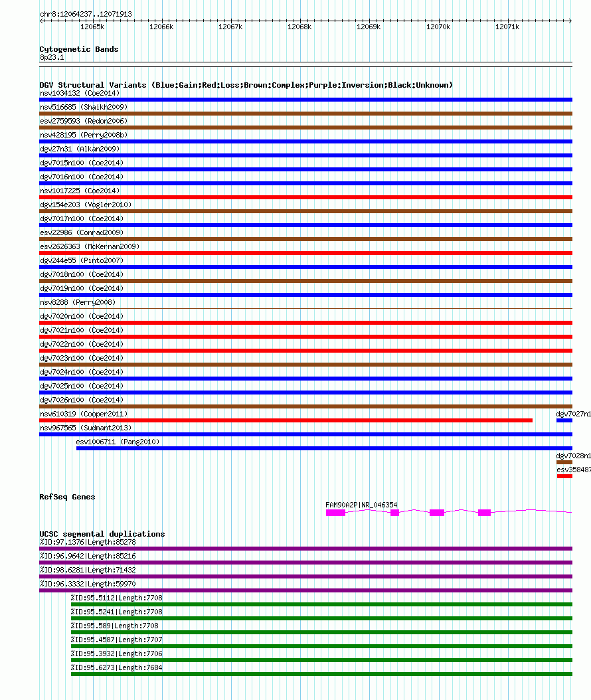Select the DGV Structural Variants track title
Screen dimensions: 591x700
pyautogui.click(x=246, y=85)
